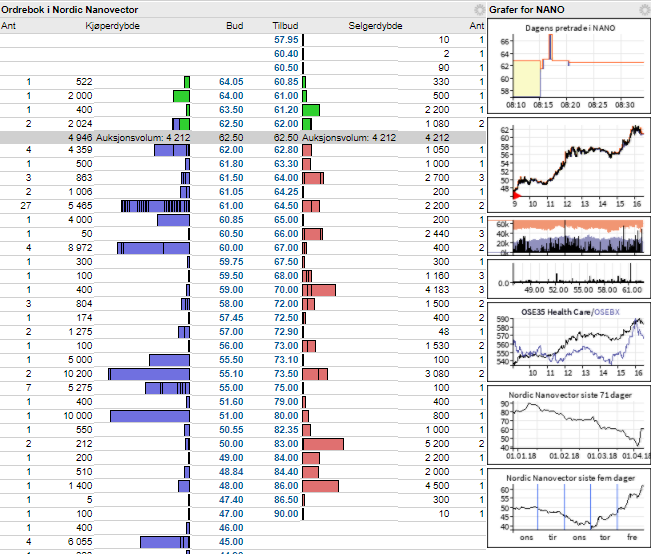Open the Dagens pretrade i NANO chart

click(569, 66)
